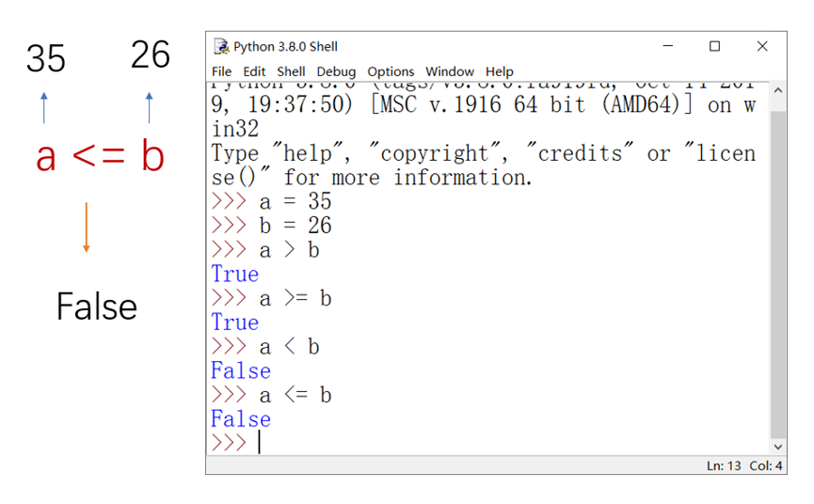Open the Edit menu
Viewport: 814px width, 504px height.
tap(254, 71)
